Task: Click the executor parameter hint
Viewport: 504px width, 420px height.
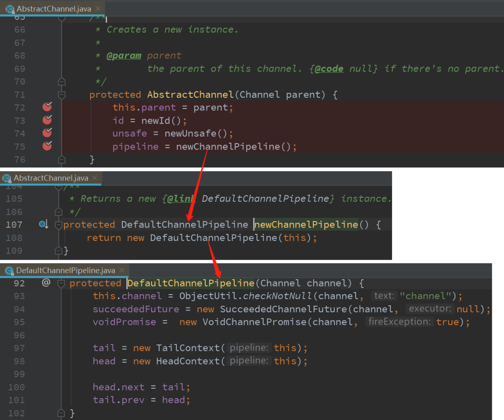Action: coord(430,309)
